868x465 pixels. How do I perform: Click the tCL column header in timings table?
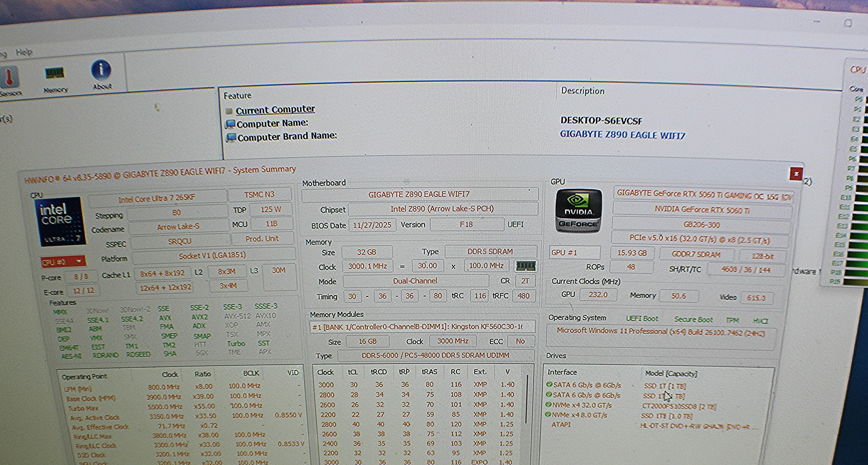click(x=353, y=372)
